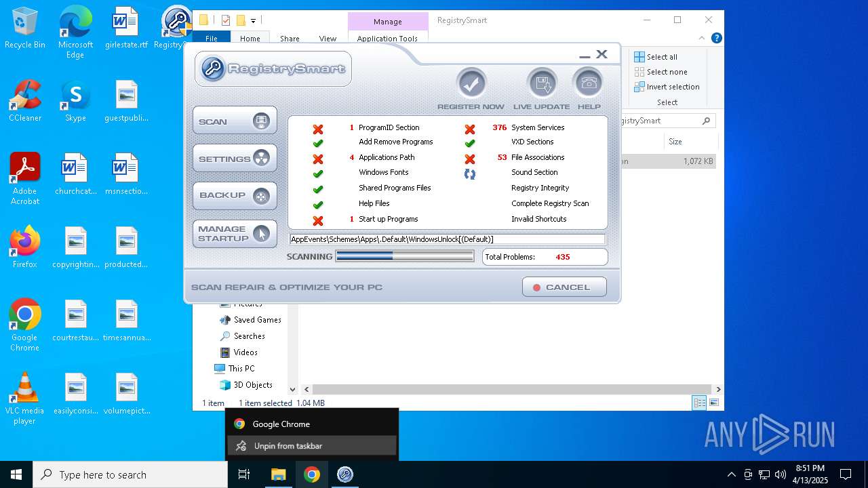868x488 pixels.
Task: Open the volume control in system tray
Action: [x=780, y=474]
